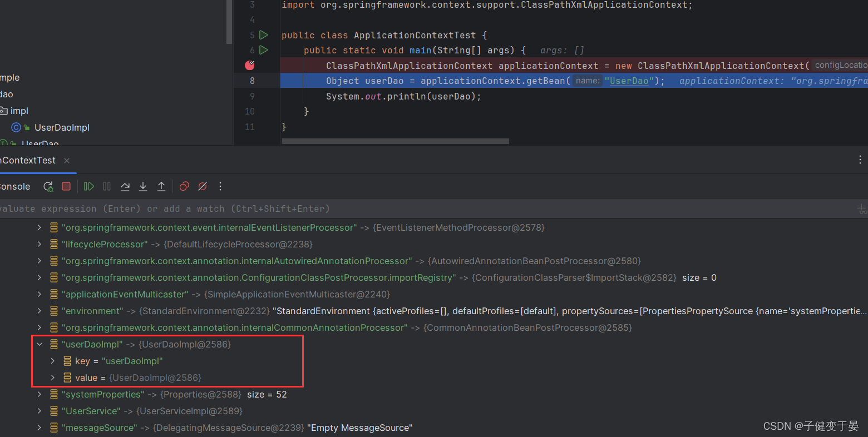
Task: Click line number 9 in the gutter
Action: [x=252, y=96]
